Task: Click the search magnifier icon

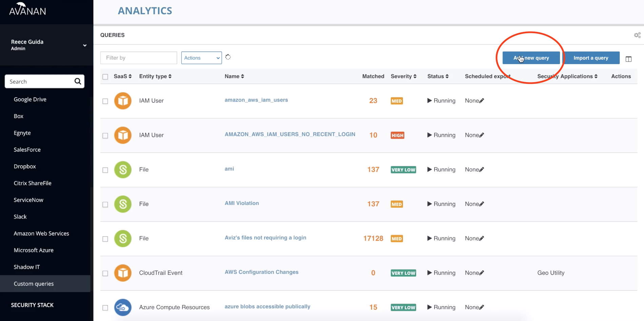Action: [x=78, y=81]
